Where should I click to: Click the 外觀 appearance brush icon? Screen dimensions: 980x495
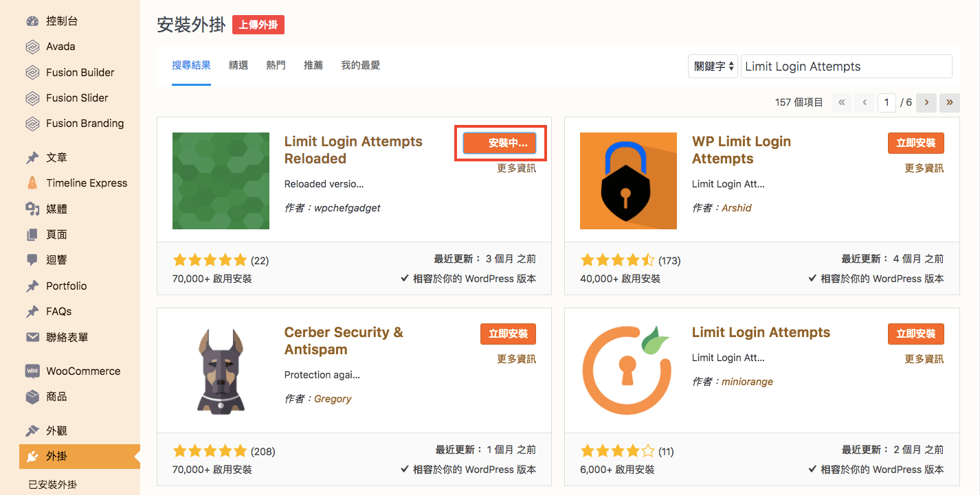(x=32, y=431)
